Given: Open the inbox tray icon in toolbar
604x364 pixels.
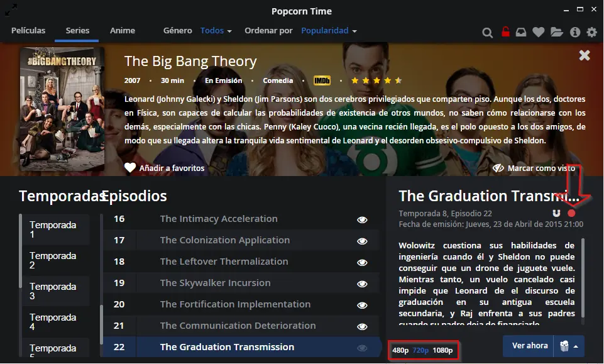Looking at the screenshot, I should [521, 32].
